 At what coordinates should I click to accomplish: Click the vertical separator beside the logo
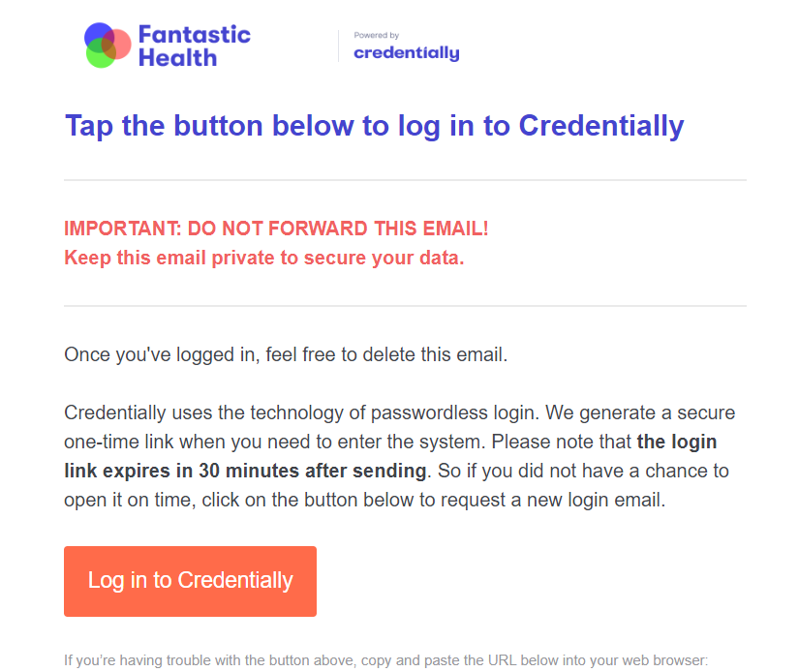(x=339, y=45)
